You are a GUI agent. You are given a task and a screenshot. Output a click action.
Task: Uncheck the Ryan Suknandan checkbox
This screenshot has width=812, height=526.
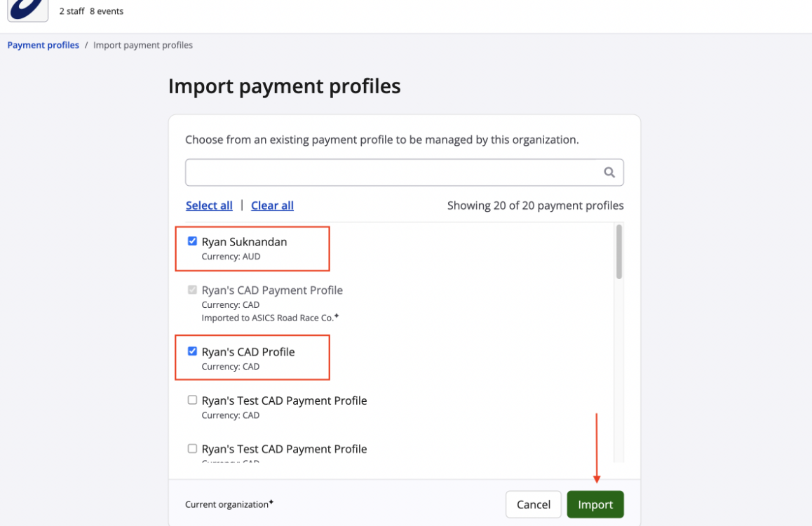click(192, 241)
